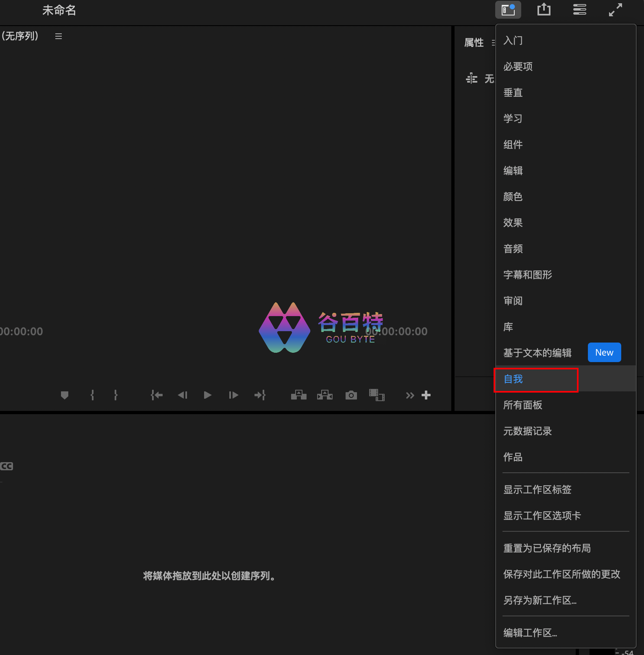644x655 pixels.
Task: Choose the 基于文本的编辑 workspace
Action: tap(537, 353)
